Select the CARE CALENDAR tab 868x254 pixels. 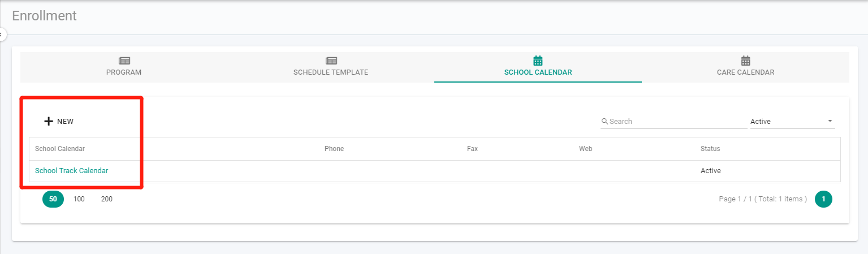click(745, 67)
